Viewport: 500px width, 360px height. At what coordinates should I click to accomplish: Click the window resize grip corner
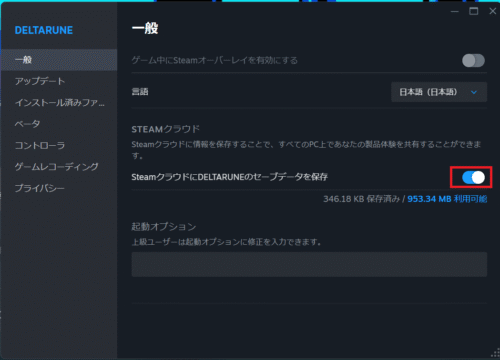click(x=495, y=354)
